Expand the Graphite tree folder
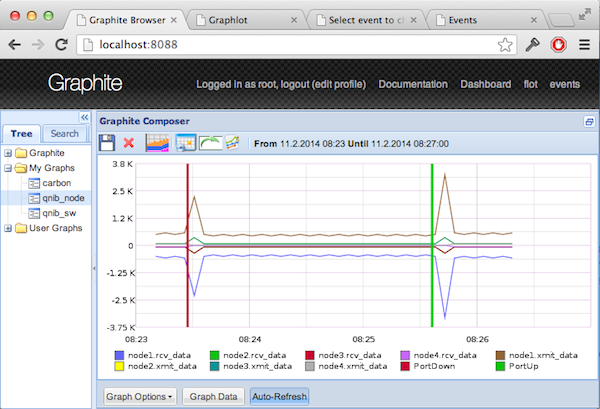Screen dimensions: 600x409 click(x=8, y=153)
